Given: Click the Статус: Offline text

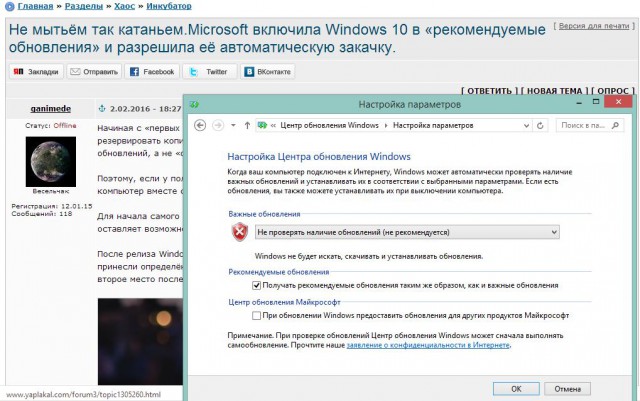Looking at the screenshot, I should [51, 125].
